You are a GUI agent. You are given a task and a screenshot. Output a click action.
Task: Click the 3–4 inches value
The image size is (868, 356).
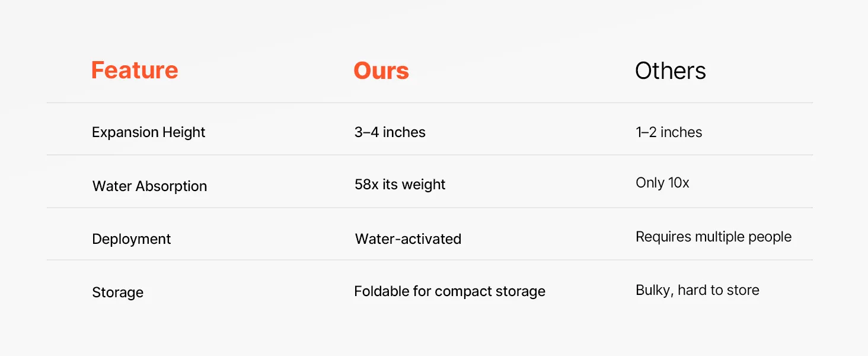390,132
